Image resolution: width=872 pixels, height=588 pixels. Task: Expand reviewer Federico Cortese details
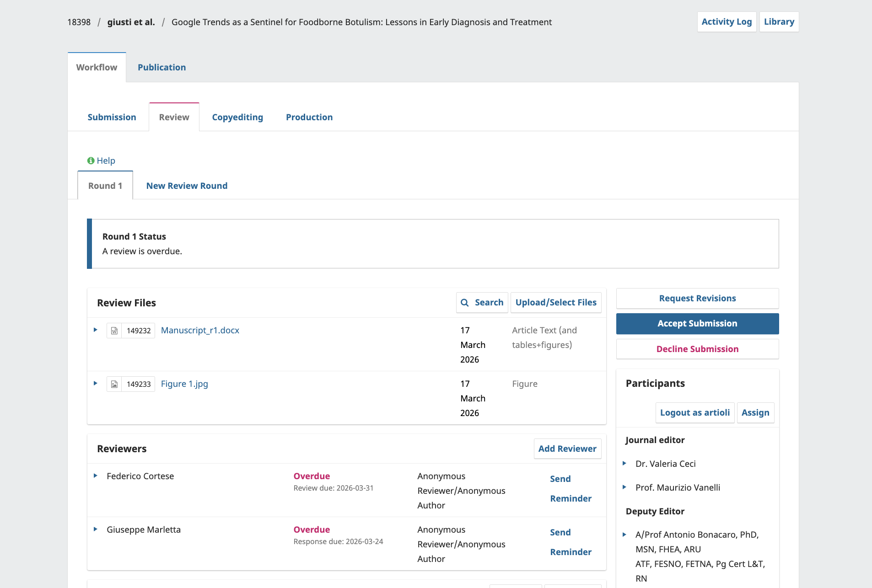[x=95, y=476]
